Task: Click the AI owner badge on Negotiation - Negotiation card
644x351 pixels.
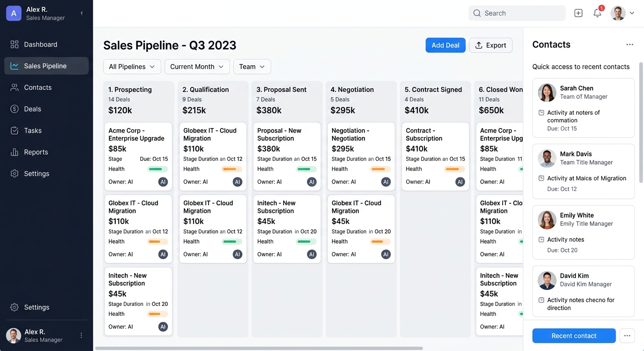Action: [386, 182]
